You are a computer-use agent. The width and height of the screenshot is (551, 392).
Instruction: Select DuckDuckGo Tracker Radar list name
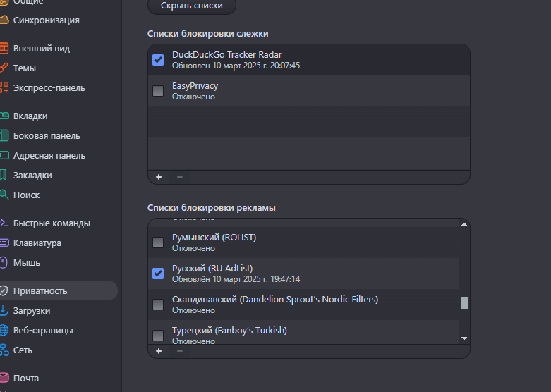tap(226, 55)
